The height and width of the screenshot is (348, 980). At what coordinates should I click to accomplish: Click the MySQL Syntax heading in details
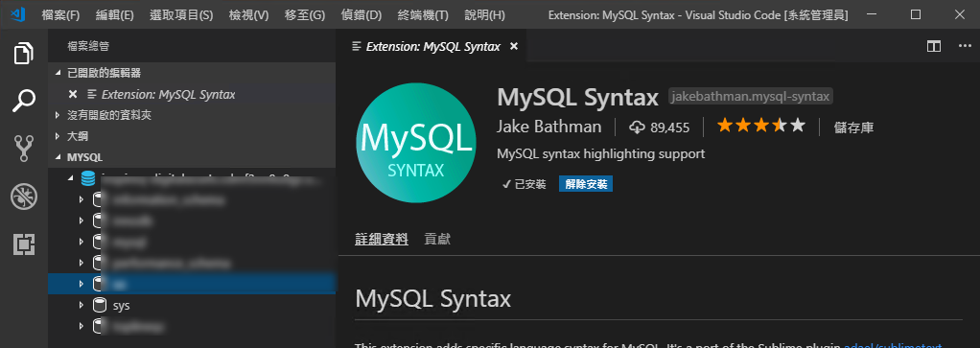pos(433,299)
